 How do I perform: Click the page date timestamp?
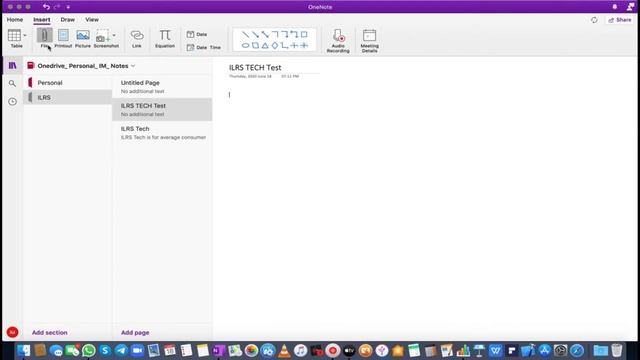pos(264,76)
